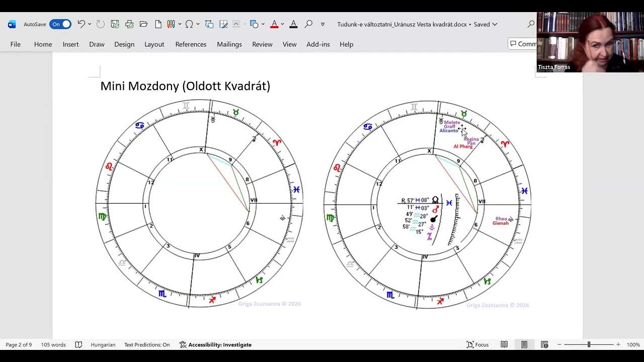Toggle the AutoSave switch off
This screenshot has width=644, height=362.
coord(60,24)
